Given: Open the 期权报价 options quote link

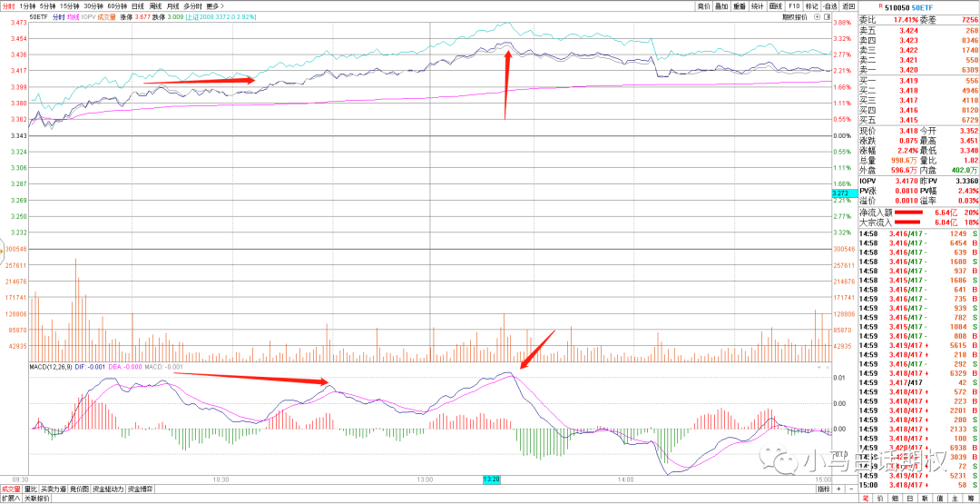Looking at the screenshot, I should pyautogui.click(x=795, y=17).
